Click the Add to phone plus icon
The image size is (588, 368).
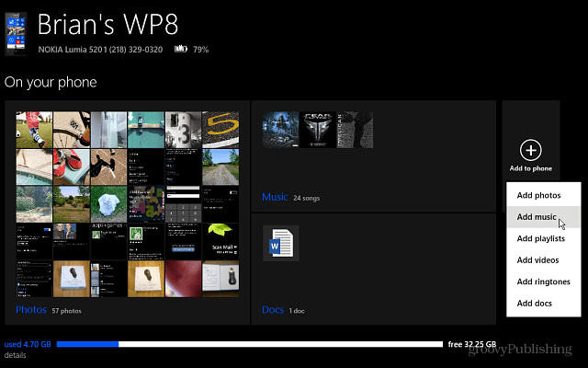(531, 150)
